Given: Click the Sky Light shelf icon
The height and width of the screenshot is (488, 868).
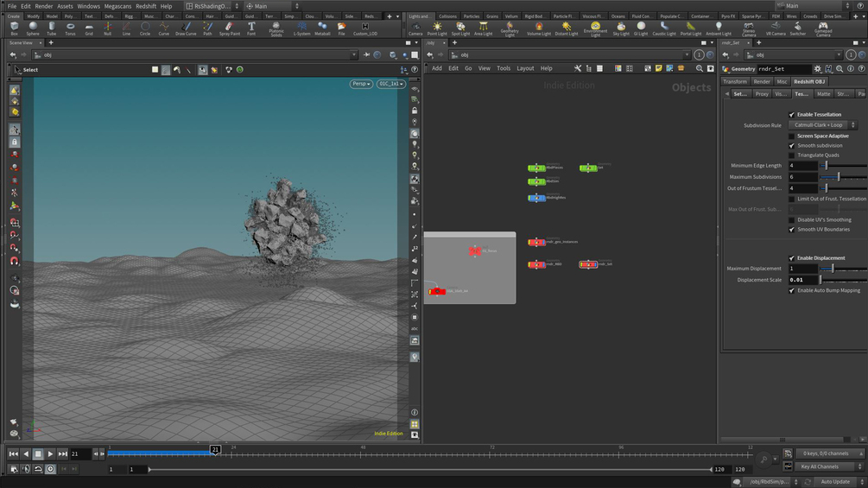Looking at the screenshot, I should (x=621, y=29).
